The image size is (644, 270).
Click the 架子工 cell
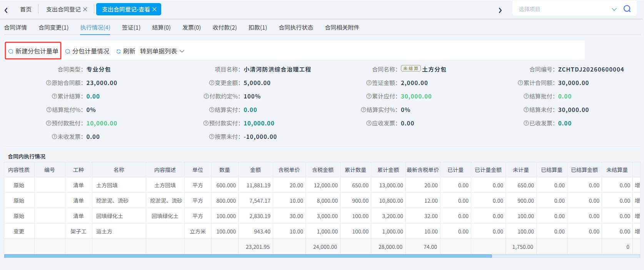tap(78, 232)
